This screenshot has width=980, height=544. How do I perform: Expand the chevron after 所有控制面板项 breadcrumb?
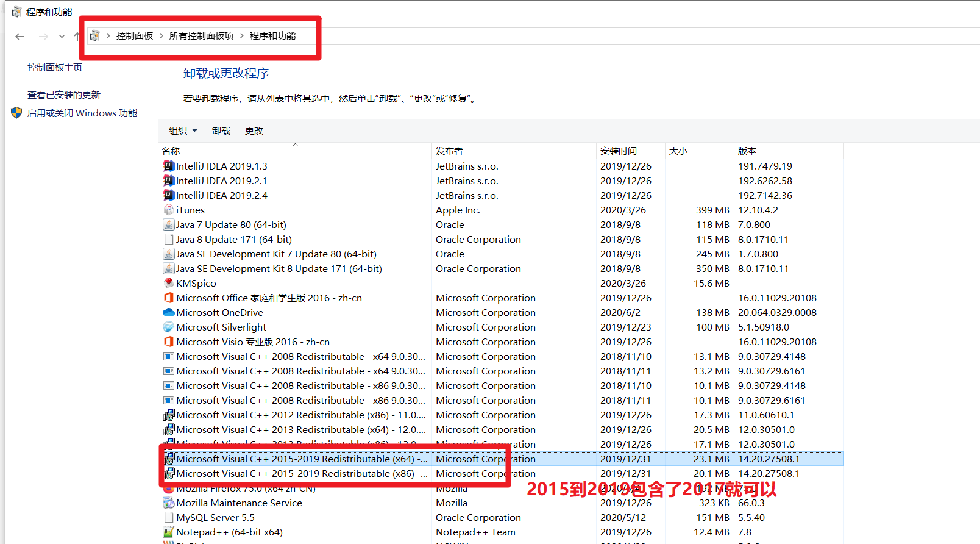tap(242, 36)
